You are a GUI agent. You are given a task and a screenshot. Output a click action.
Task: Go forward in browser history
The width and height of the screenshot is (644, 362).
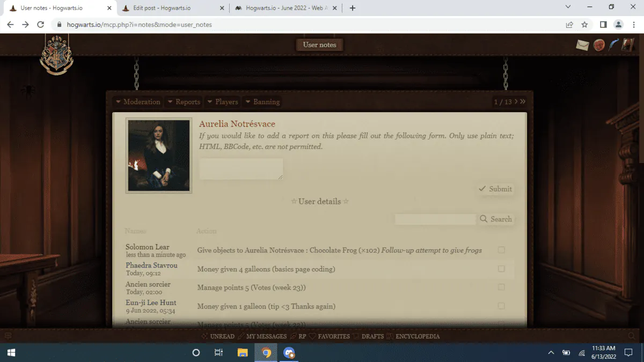pyautogui.click(x=25, y=25)
